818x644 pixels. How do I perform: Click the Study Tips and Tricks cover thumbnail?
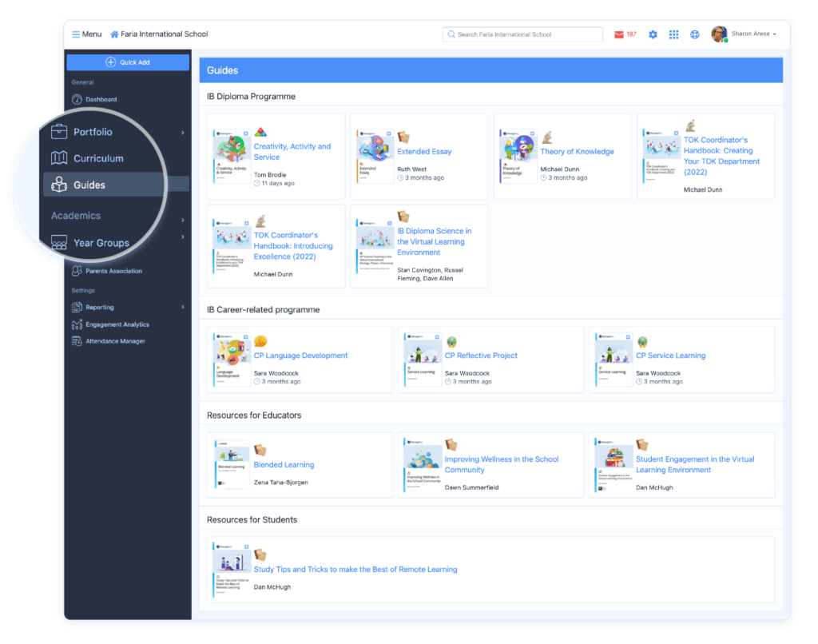pyautogui.click(x=232, y=570)
